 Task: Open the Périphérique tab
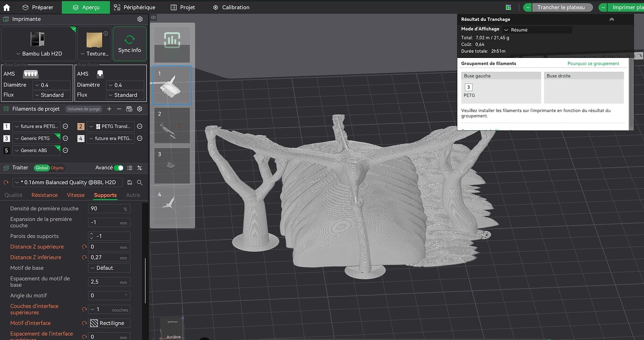134,7
